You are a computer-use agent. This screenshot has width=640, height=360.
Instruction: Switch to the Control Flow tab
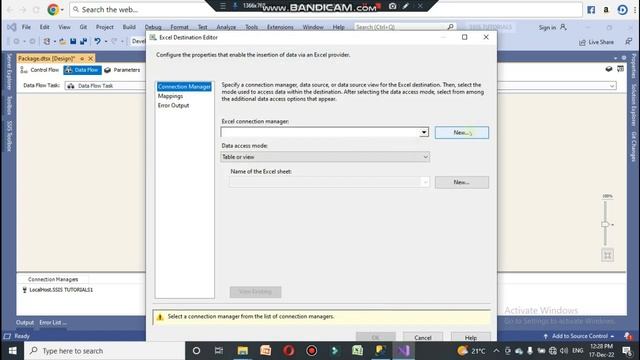click(40, 70)
